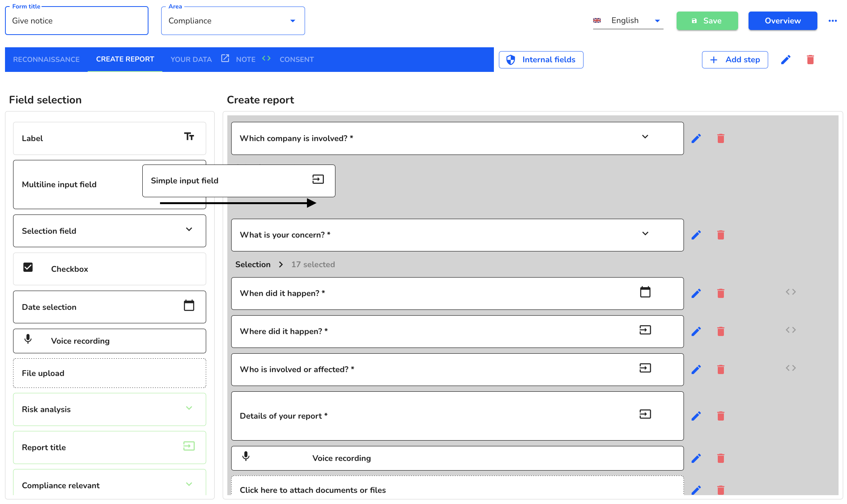Expand the Risk analysis field

pos(189,408)
